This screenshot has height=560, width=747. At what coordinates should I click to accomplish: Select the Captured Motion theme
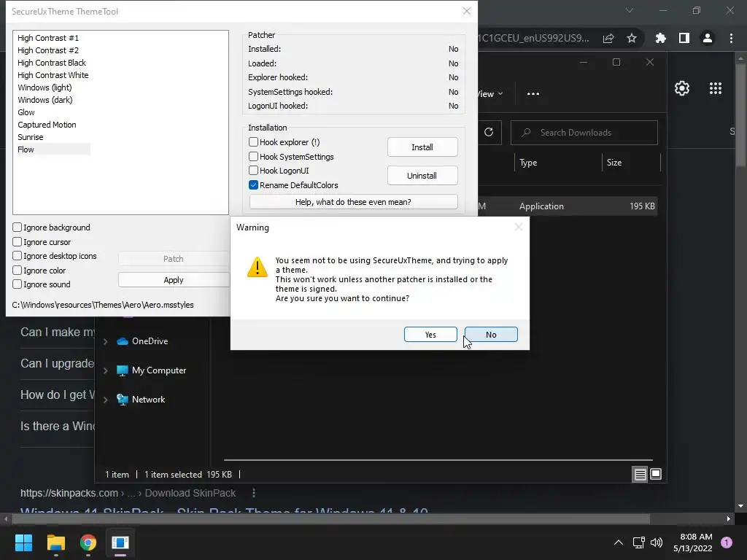(x=47, y=124)
